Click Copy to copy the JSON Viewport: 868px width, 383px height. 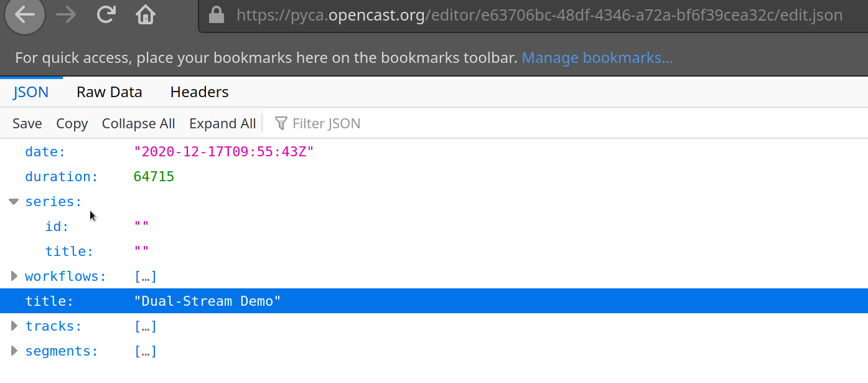point(72,123)
